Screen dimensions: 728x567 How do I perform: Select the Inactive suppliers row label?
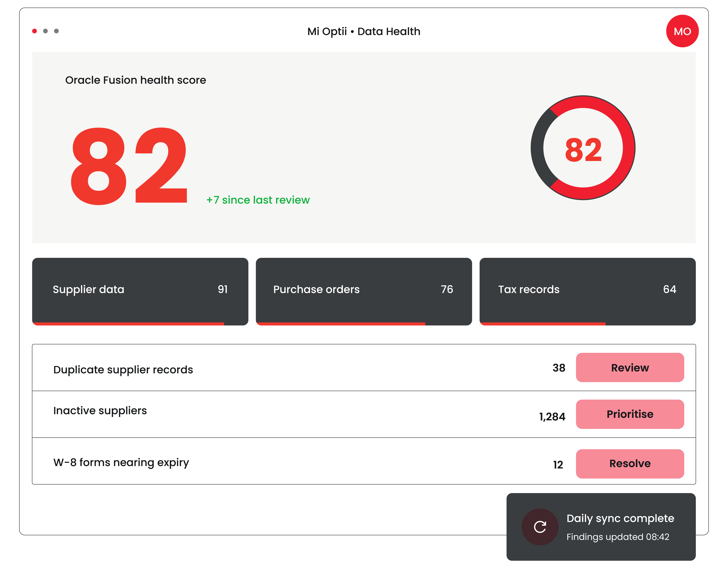(100, 411)
